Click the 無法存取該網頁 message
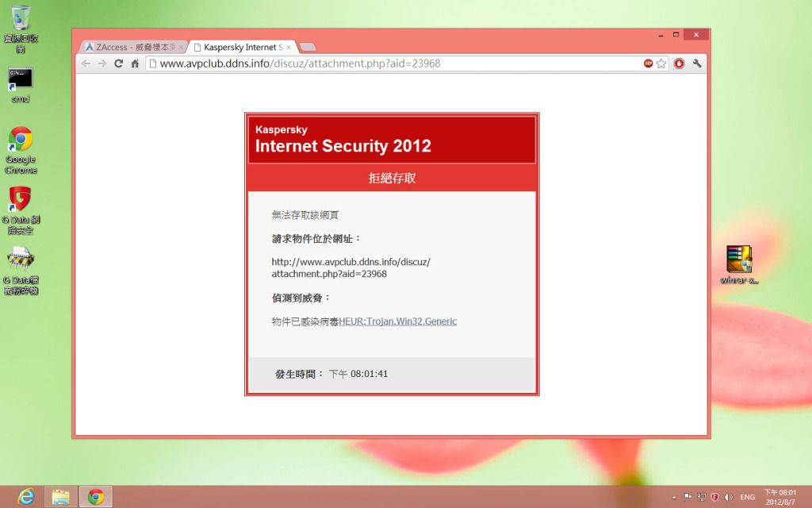This screenshot has height=508, width=812. pyautogui.click(x=305, y=215)
